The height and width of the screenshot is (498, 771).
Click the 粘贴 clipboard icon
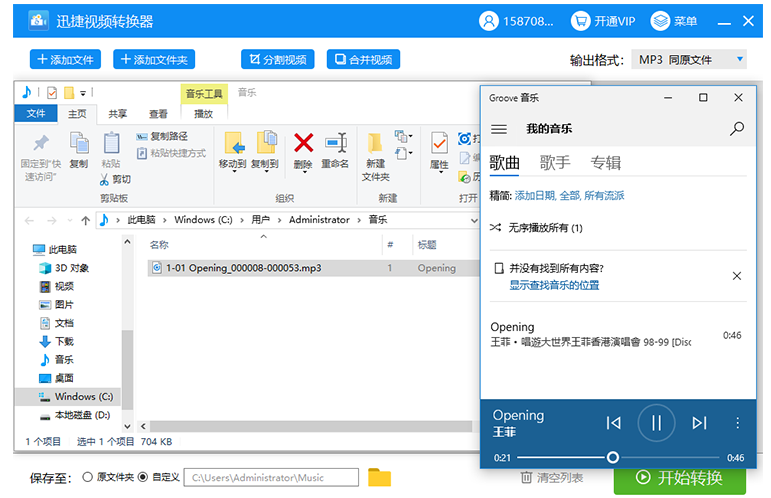click(x=111, y=143)
